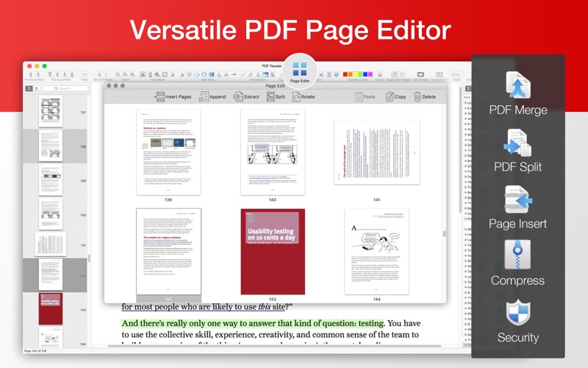Delete the selected page
This screenshot has width=588, height=368.
[425, 96]
